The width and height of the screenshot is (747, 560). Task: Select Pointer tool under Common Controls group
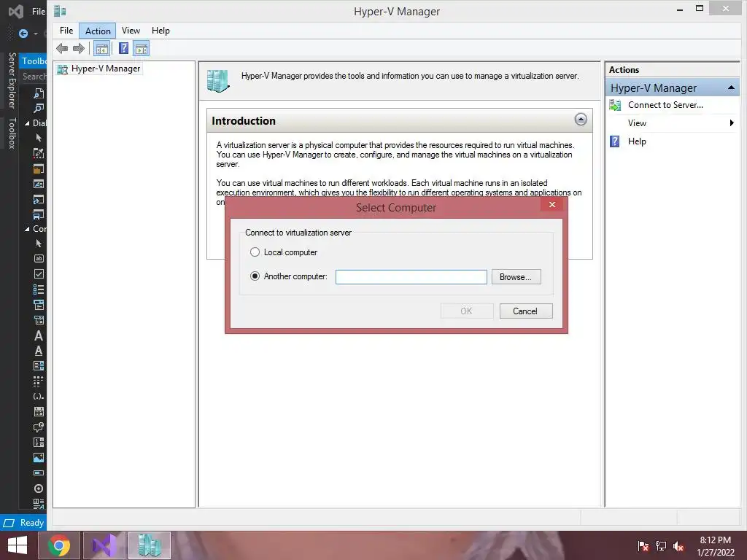[39, 244]
